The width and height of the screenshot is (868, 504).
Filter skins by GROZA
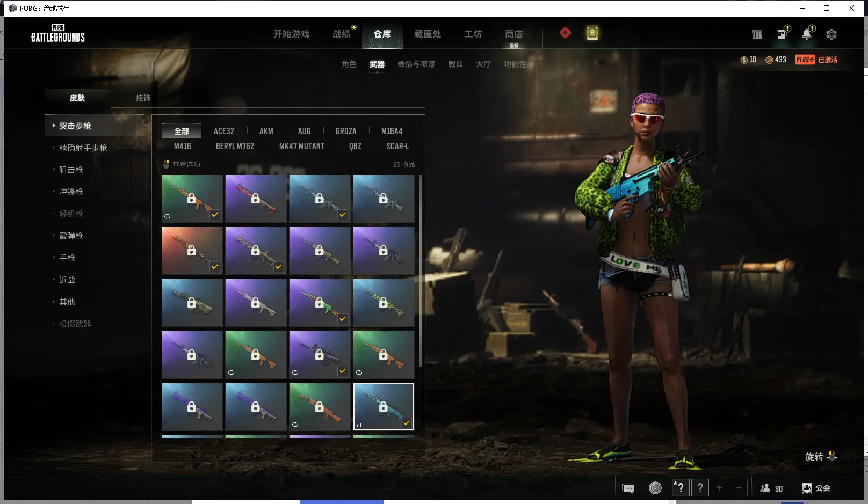click(x=346, y=131)
